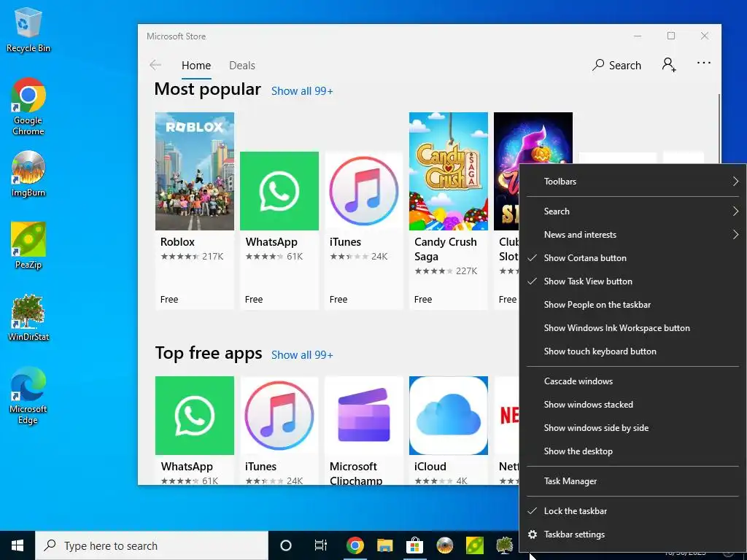Choose Show windows side by side
This screenshot has width=747, height=560.
[632, 428]
